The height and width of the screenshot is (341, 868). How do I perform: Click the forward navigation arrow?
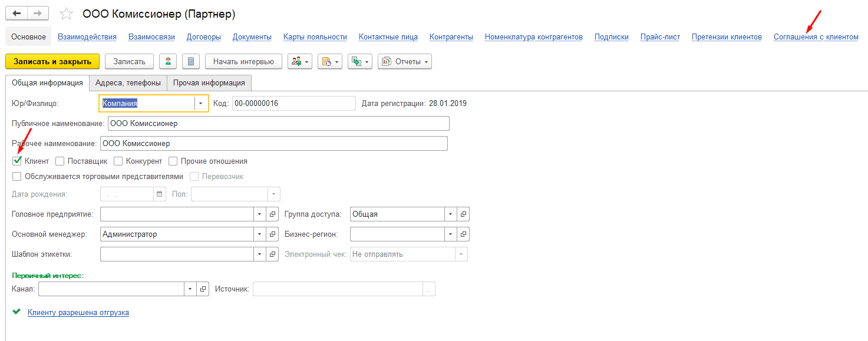coord(38,14)
